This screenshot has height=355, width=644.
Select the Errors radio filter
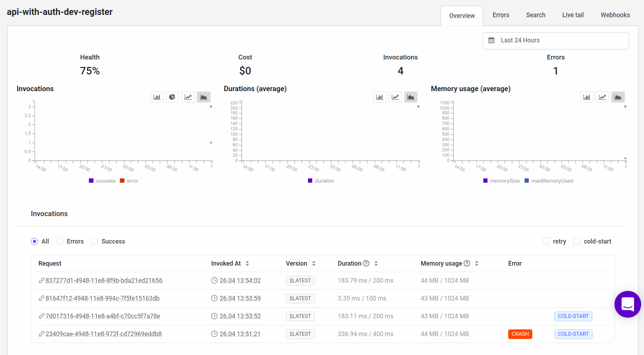59,241
